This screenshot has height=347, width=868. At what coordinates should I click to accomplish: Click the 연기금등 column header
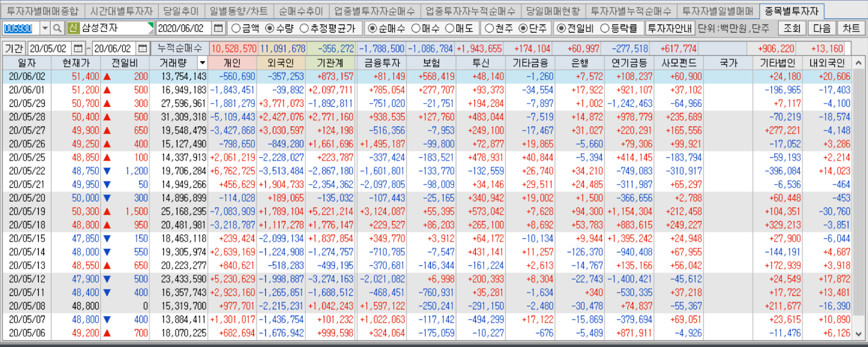coord(629,63)
